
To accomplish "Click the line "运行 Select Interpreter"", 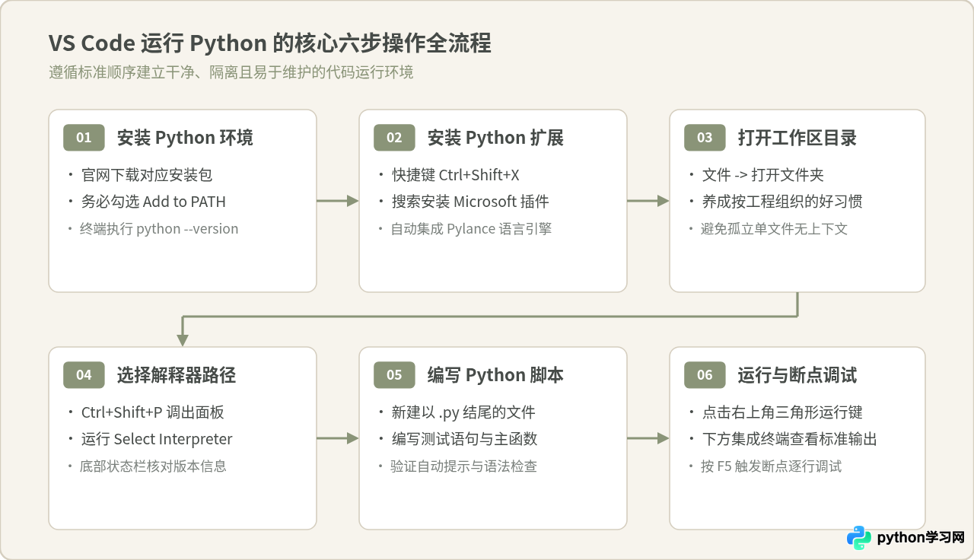I will click(157, 439).
